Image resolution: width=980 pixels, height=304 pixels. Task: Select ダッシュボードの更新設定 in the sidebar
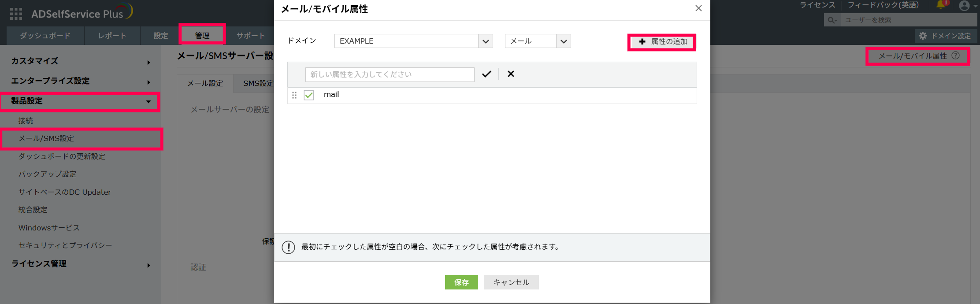point(62,156)
